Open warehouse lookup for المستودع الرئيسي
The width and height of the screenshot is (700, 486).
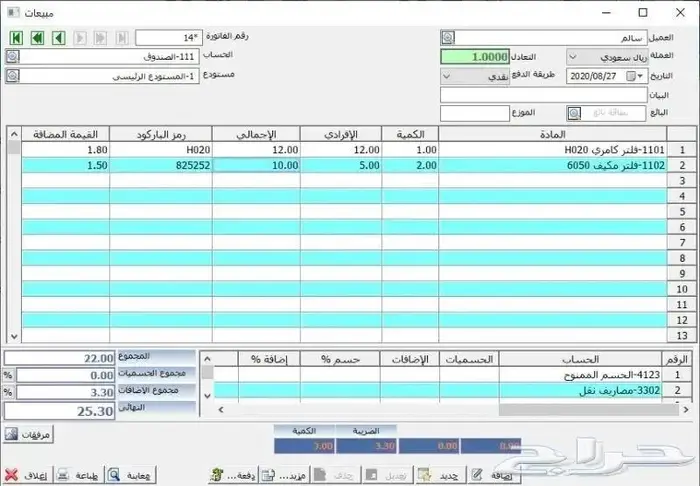pyautogui.click(x=12, y=76)
